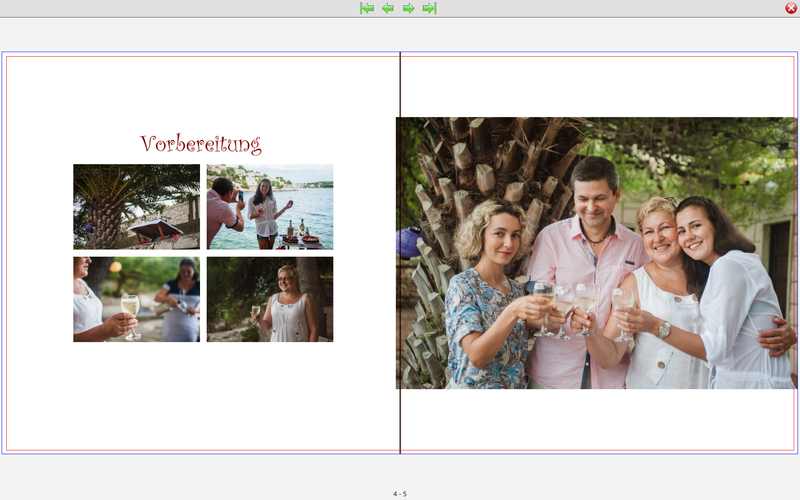800x500 pixels.
Task: Pick the wine glass in hand photo
Action: coord(136,299)
